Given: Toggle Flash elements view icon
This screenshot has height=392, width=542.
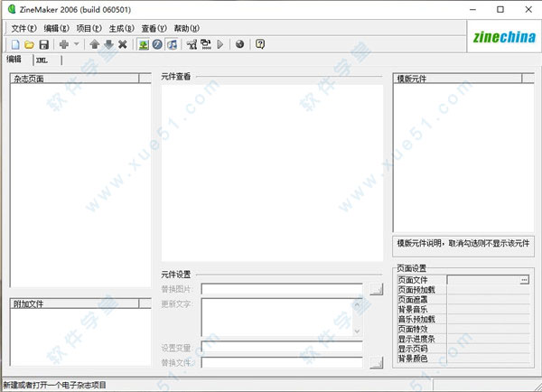Looking at the screenshot, I should coord(157,44).
